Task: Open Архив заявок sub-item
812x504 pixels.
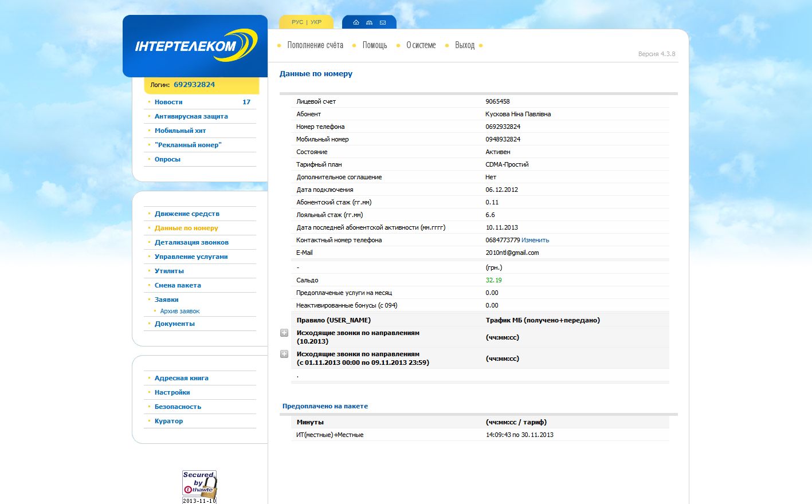Action: point(180,312)
